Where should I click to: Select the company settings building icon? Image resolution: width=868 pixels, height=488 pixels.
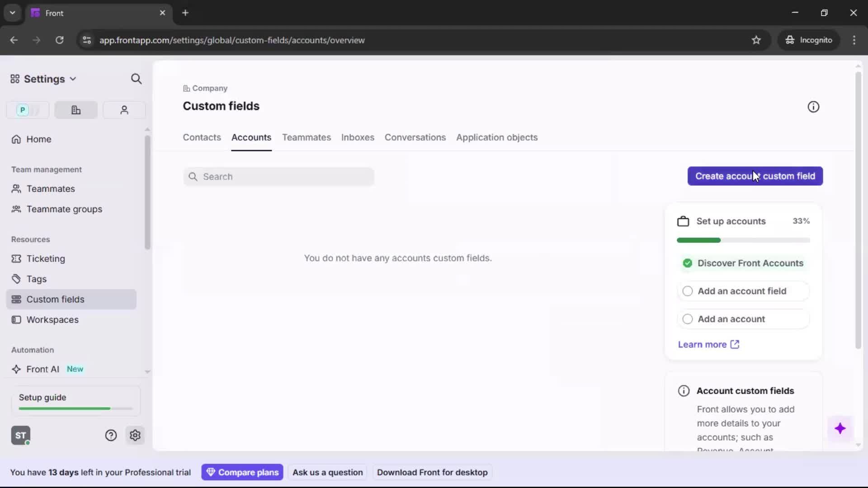75,110
